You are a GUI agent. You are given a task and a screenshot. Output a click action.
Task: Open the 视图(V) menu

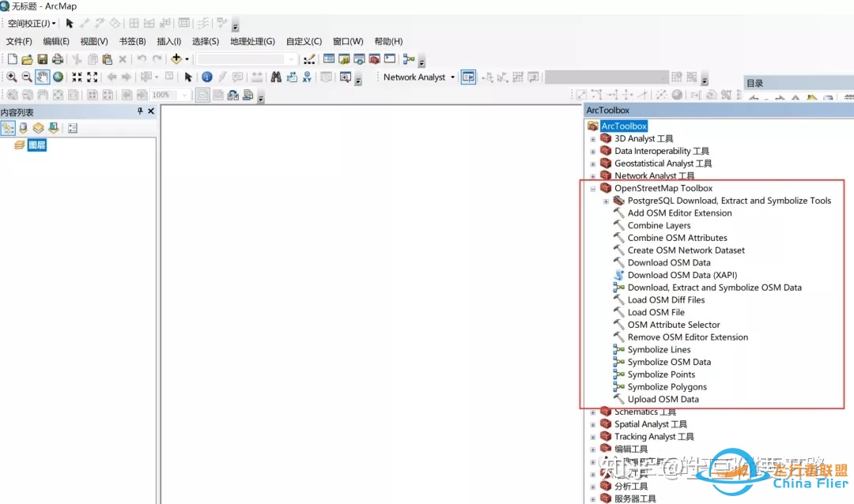click(93, 41)
